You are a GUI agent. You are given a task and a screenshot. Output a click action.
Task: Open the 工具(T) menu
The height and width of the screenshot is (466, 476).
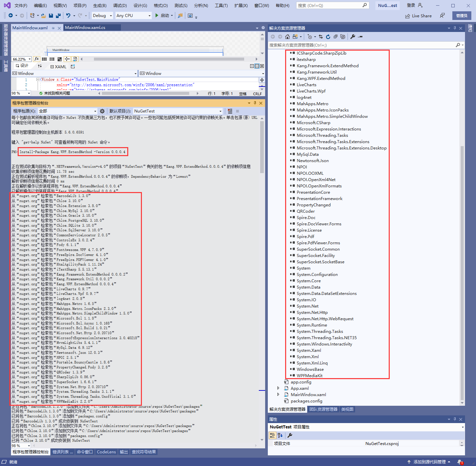pyautogui.click(x=221, y=5)
